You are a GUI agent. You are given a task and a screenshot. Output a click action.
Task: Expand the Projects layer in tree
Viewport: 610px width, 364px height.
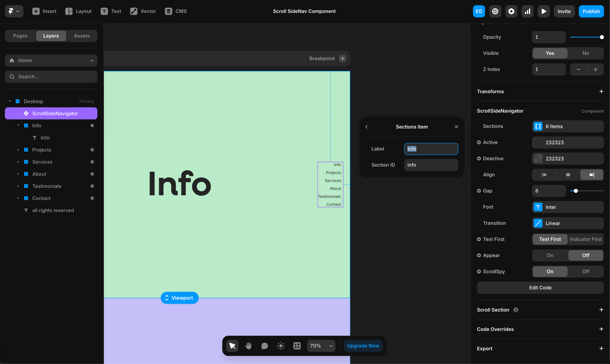[18, 150]
